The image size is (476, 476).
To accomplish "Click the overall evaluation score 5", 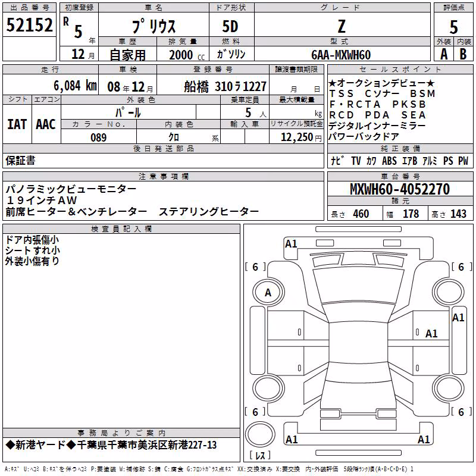I will coord(453,27).
